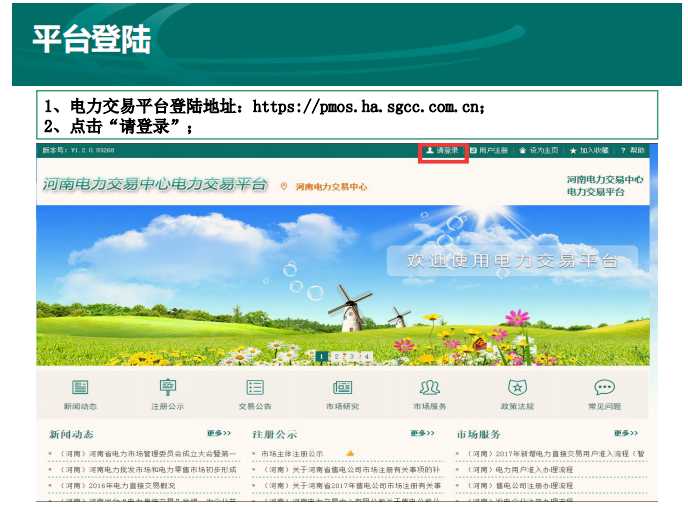Click the location pin next to 河南电力交易中心

tap(284, 187)
